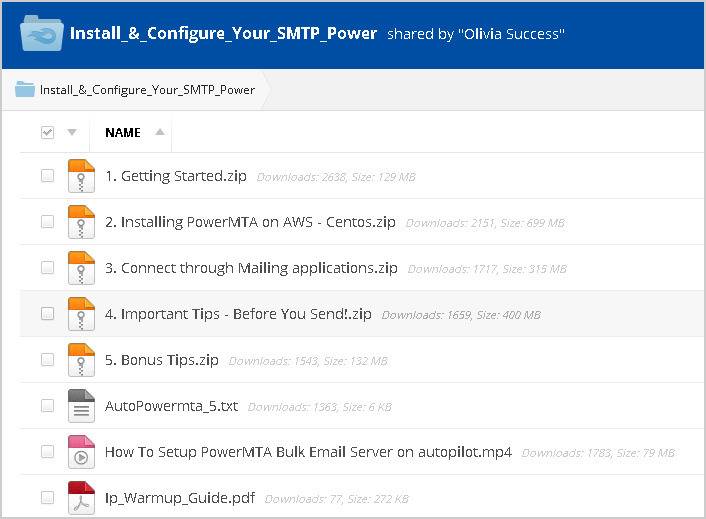Screen dimensions: 706x519
Task: Click "Downloads: 2638, Size: 129 MB" text
Action: pyautogui.click(x=336, y=177)
